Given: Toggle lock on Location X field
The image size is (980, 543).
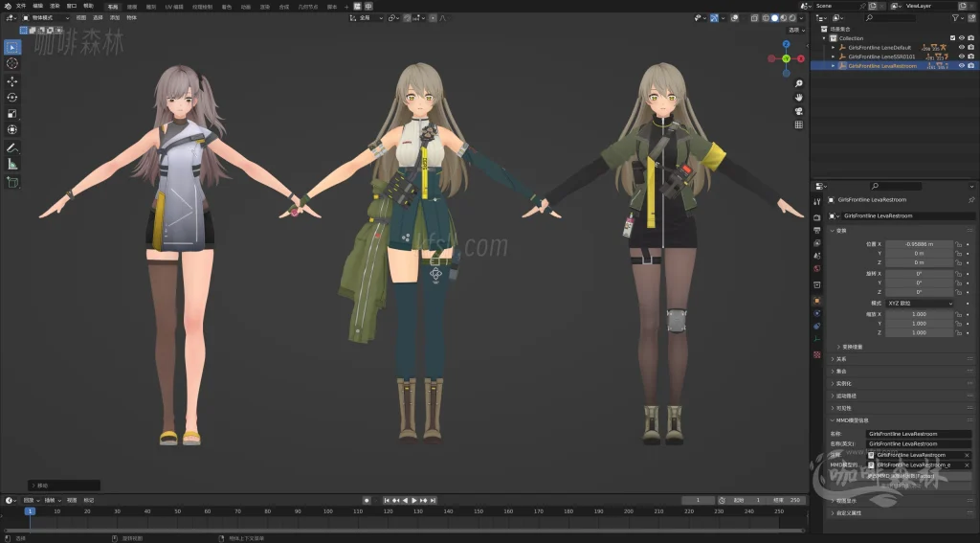Looking at the screenshot, I should pyautogui.click(x=959, y=244).
